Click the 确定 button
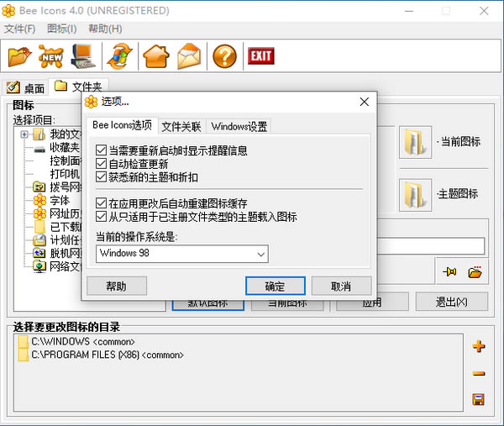Screen dimensions: 504x426 tap(276, 286)
